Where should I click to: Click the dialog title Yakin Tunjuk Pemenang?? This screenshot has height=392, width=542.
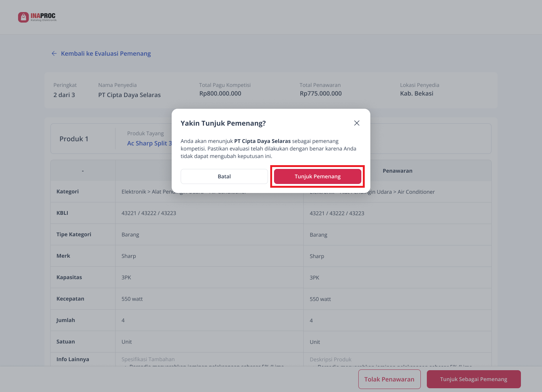point(223,123)
